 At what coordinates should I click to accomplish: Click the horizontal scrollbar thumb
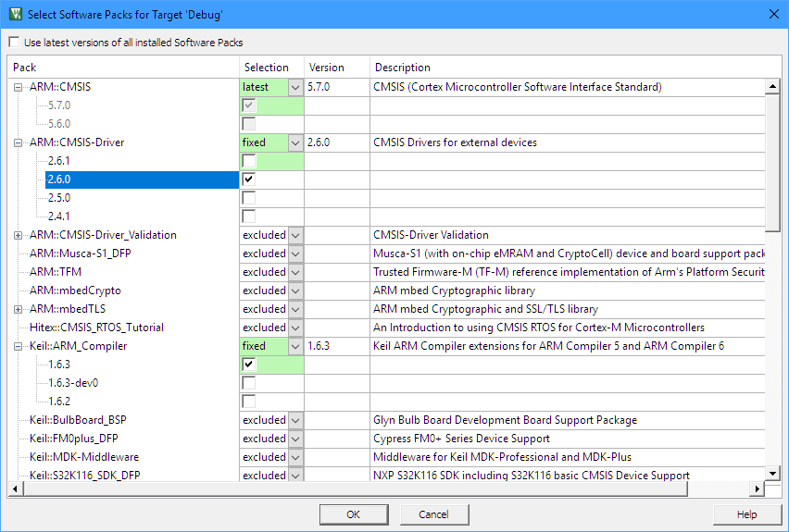coord(356,489)
